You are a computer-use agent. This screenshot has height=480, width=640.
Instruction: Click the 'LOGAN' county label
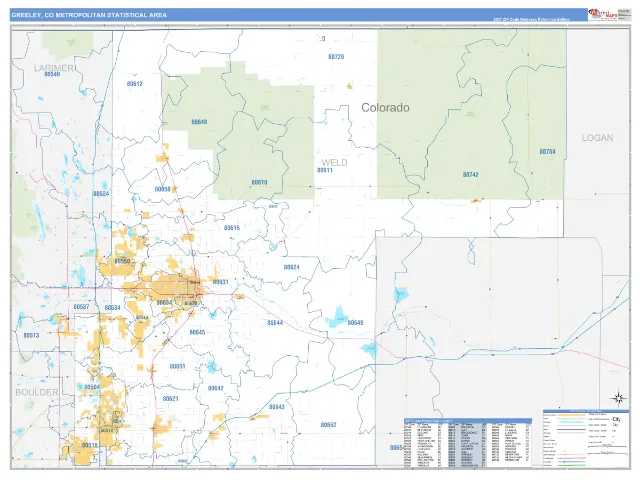click(x=597, y=138)
